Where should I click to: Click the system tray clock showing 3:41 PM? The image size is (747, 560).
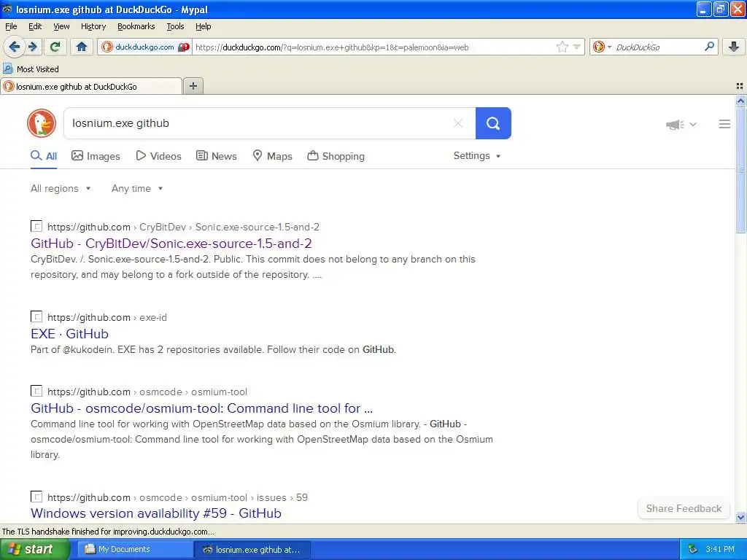tap(720, 549)
